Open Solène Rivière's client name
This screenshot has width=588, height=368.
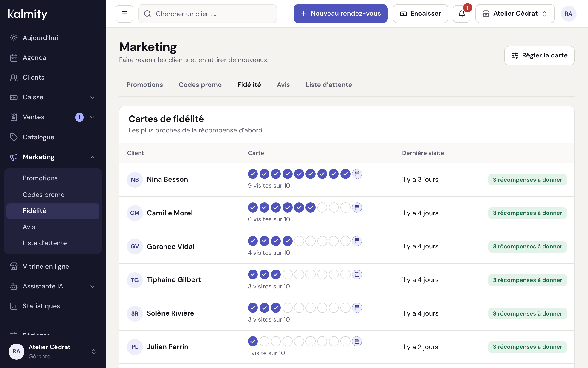[170, 313]
